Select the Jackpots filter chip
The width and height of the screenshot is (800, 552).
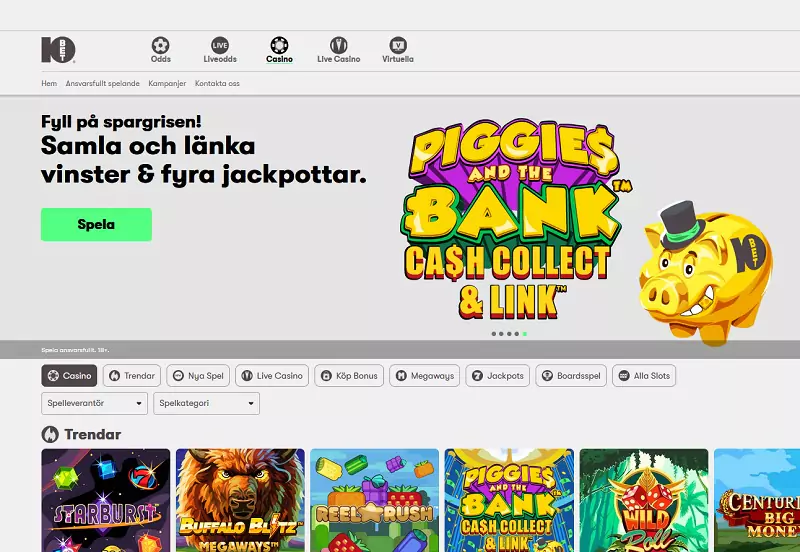[497, 375]
